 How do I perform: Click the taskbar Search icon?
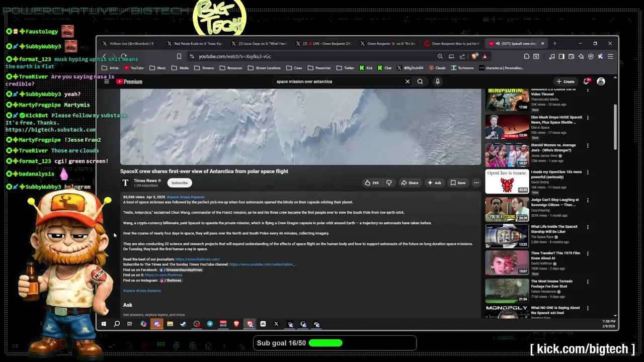click(x=117, y=324)
